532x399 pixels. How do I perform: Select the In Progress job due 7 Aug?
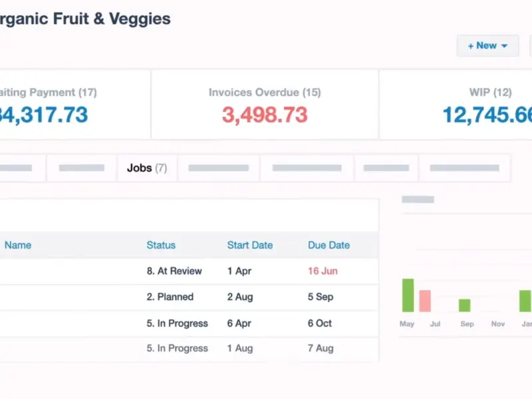click(x=177, y=348)
